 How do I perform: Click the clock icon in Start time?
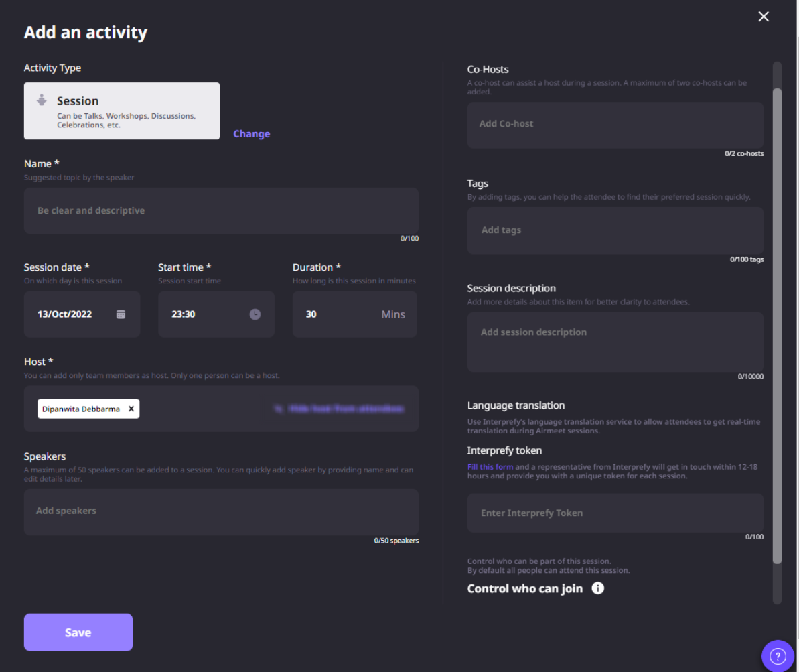tap(255, 314)
